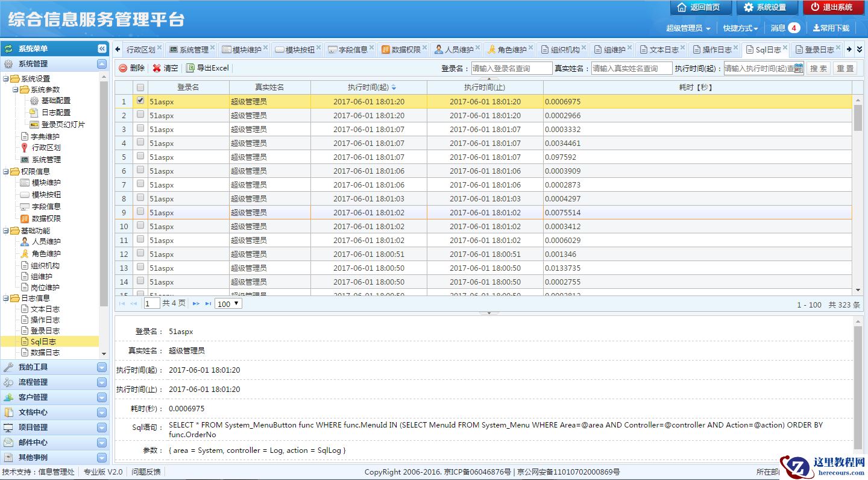Click the 搜索 search button
The height and width of the screenshot is (480, 868).
(818, 68)
